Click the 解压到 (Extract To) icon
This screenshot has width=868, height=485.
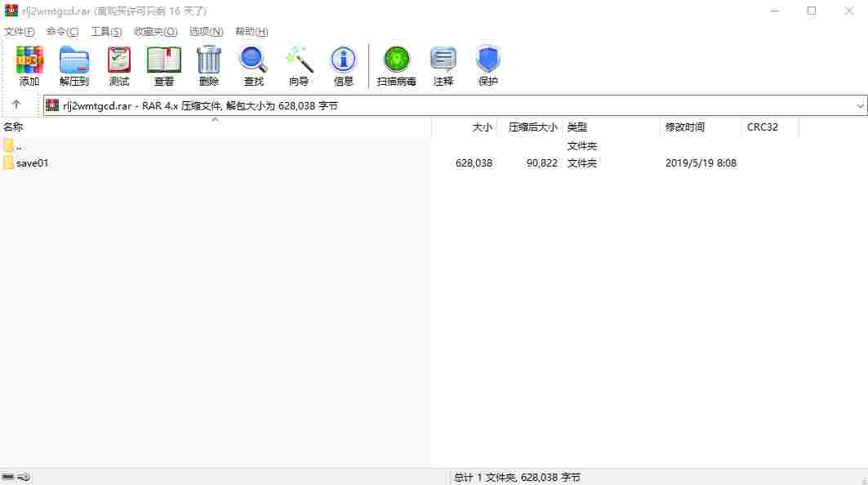(x=74, y=60)
